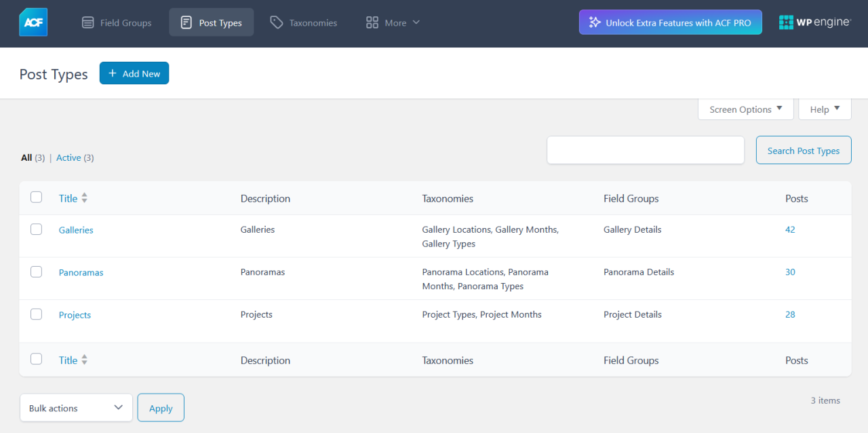Select the Panoramas row checkbox
The height and width of the screenshot is (433, 868).
pyautogui.click(x=37, y=272)
